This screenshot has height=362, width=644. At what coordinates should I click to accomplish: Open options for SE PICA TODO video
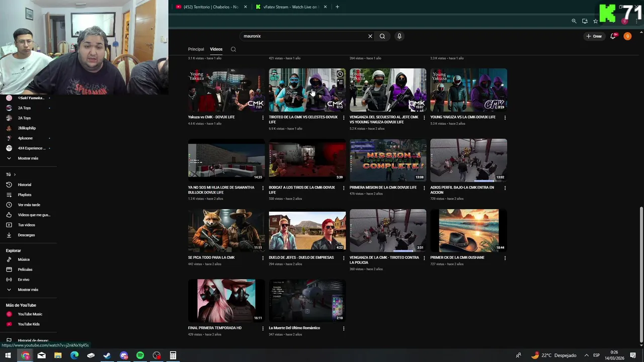[263, 258]
